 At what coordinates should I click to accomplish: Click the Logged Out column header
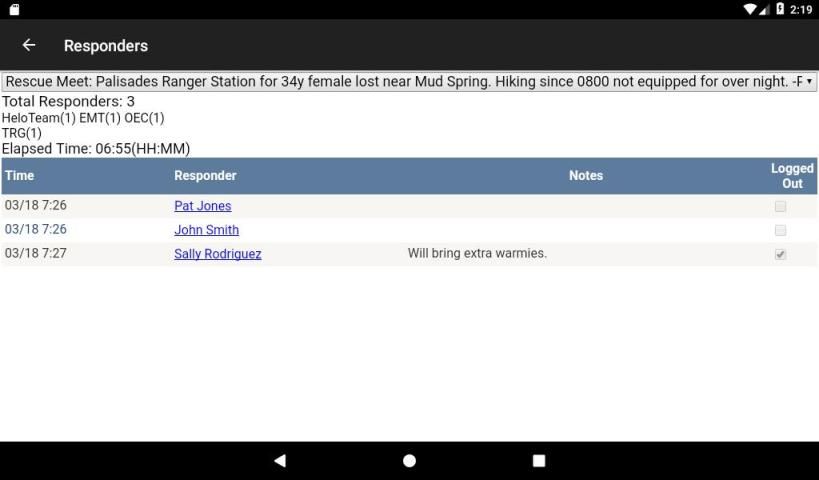click(x=792, y=176)
